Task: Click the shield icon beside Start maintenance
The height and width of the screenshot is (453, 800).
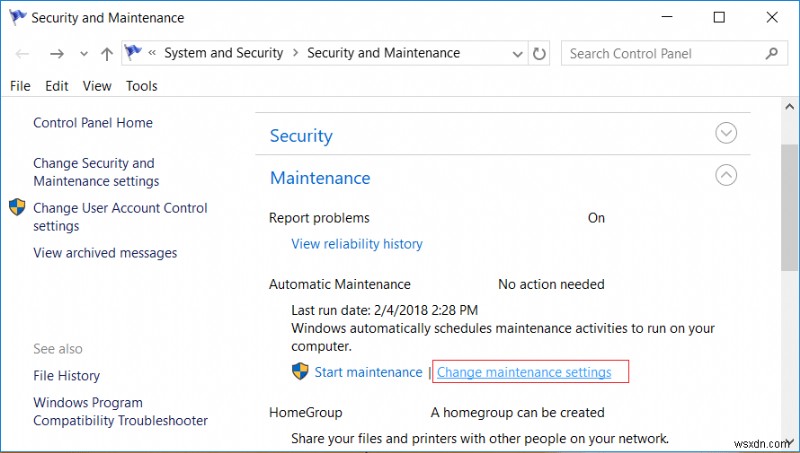Action: point(300,372)
